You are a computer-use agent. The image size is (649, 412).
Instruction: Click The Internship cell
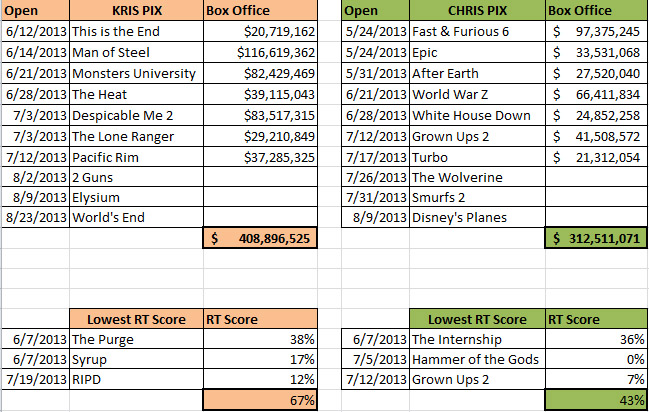pos(477,340)
